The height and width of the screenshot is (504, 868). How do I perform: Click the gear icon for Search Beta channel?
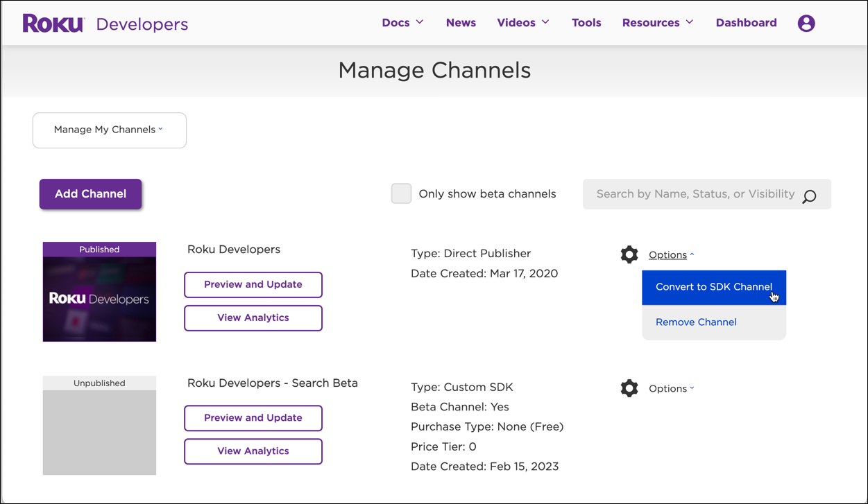pos(629,388)
